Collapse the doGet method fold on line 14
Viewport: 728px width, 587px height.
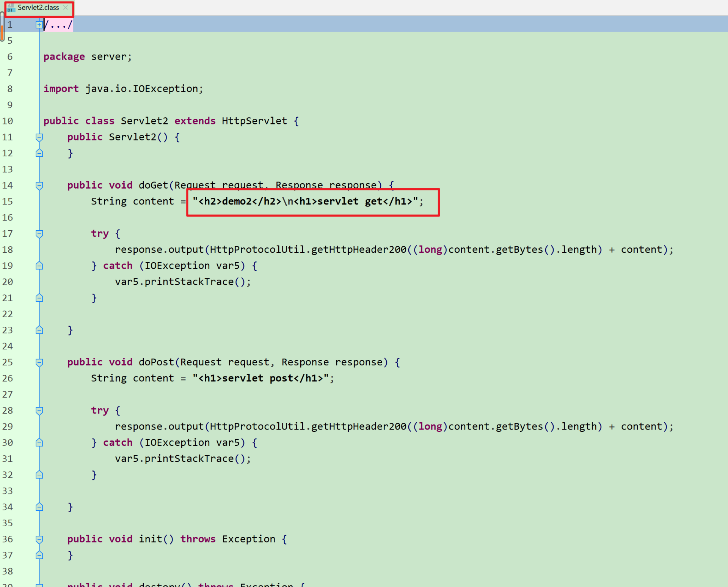coord(39,185)
